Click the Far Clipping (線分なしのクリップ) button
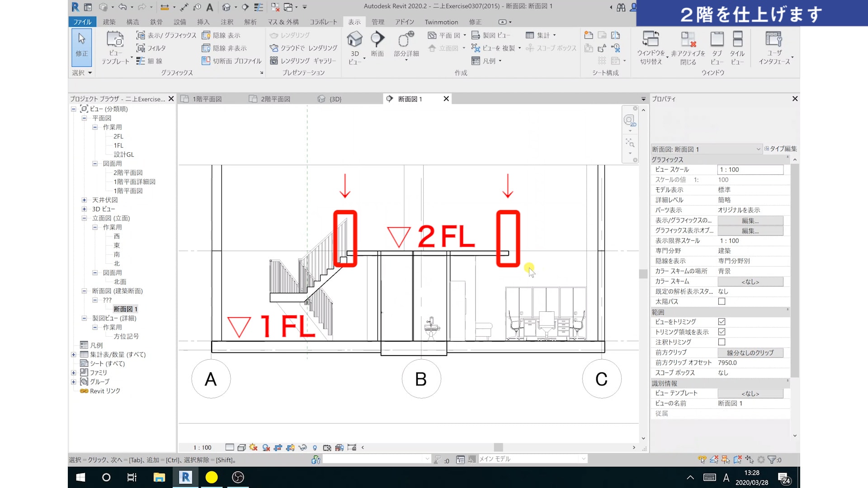This screenshot has width=868, height=488. tap(750, 352)
